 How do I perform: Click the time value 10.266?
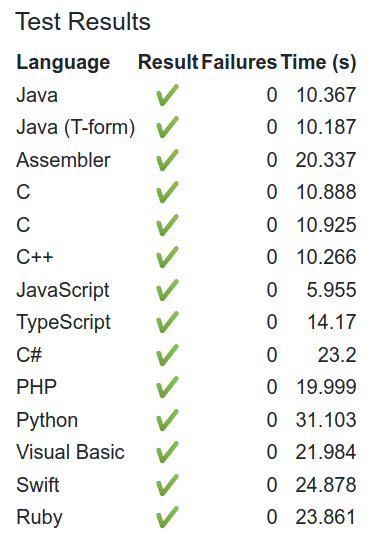(326, 257)
